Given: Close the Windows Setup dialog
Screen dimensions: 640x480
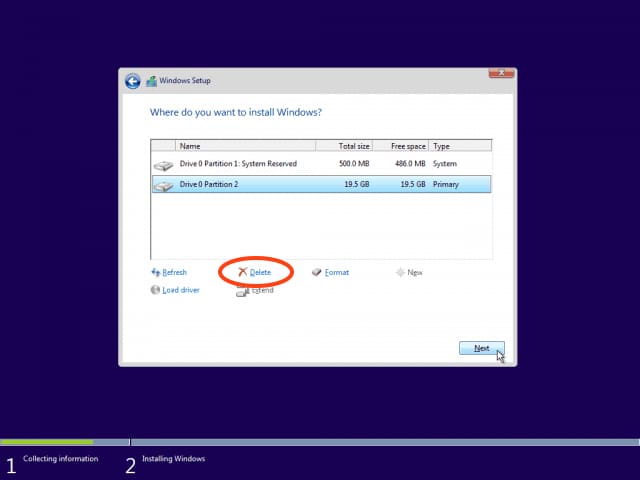Looking at the screenshot, I should [x=502, y=73].
